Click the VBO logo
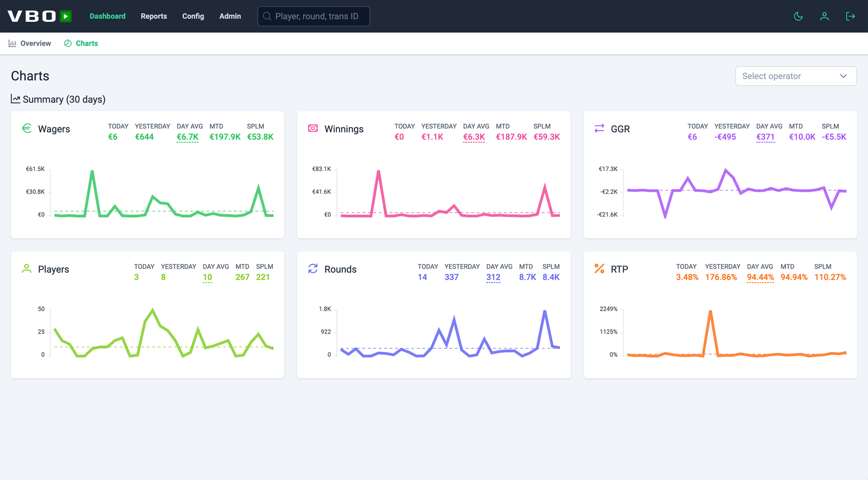Screen dimensions: 868x480 pos(40,16)
